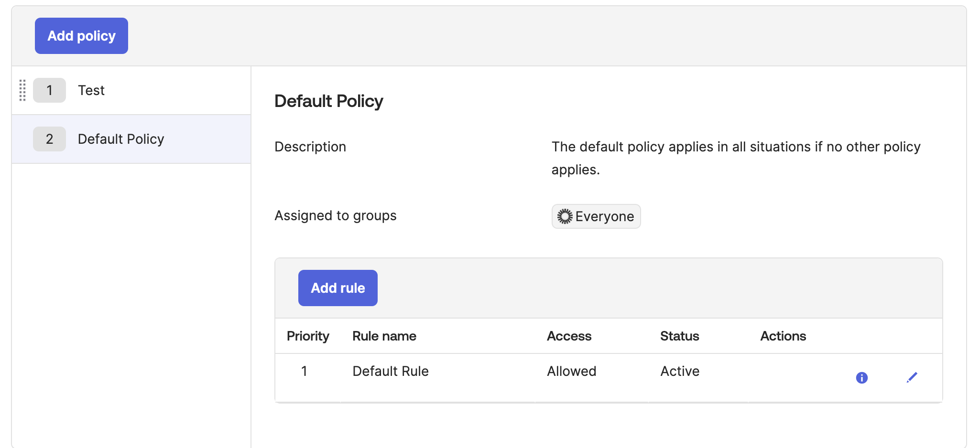
Task: Click the info icon for Default Rule
Action: coord(862,377)
